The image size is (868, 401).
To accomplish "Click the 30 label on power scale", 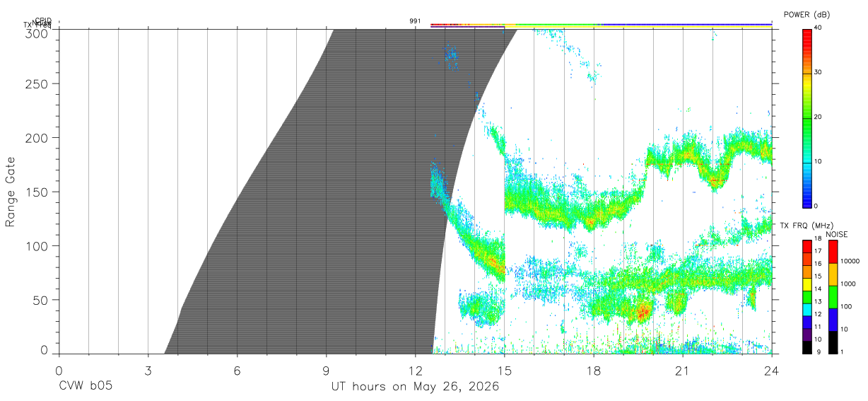I will (x=819, y=72).
